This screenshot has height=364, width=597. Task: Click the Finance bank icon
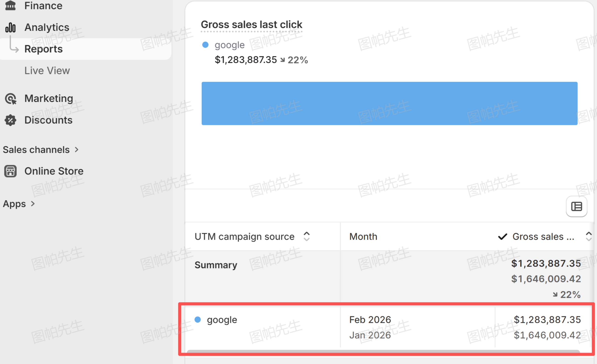point(10,5)
